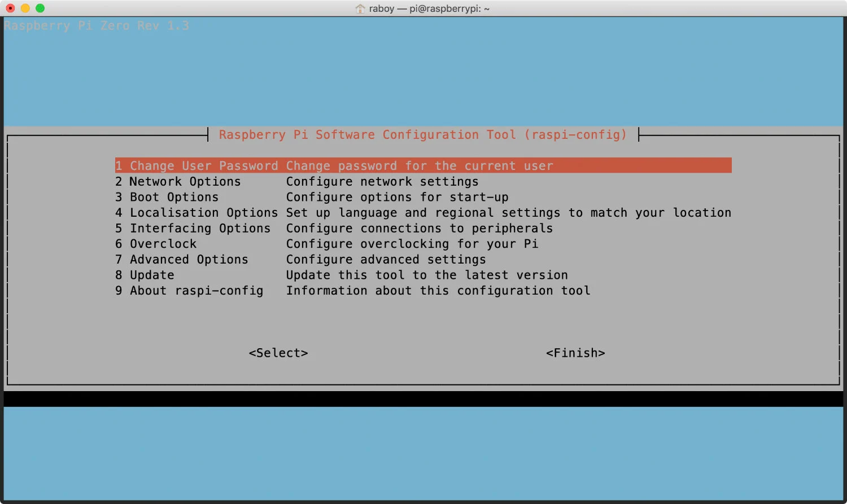
Task: Click description 'Change password for the current user'
Action: tap(420, 165)
